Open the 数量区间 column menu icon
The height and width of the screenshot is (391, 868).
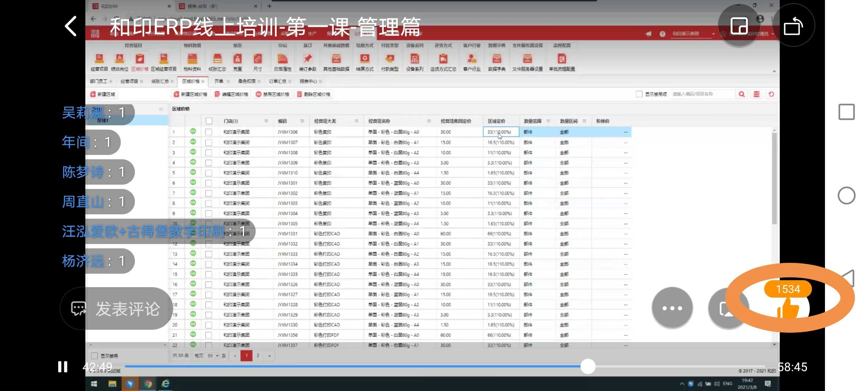point(584,121)
